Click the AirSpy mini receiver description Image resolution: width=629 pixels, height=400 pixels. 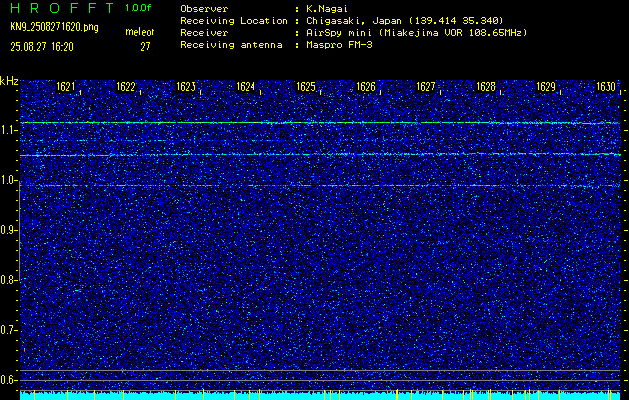[416, 32]
